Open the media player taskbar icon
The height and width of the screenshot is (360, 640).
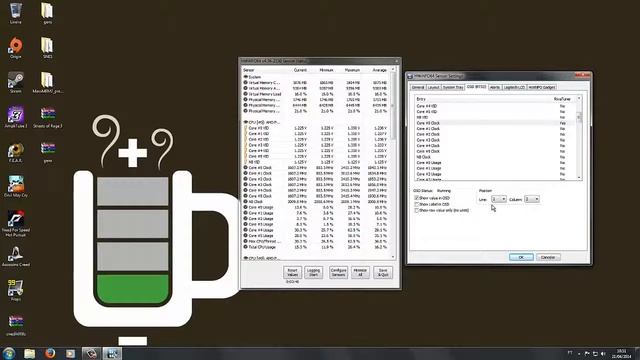(71, 353)
